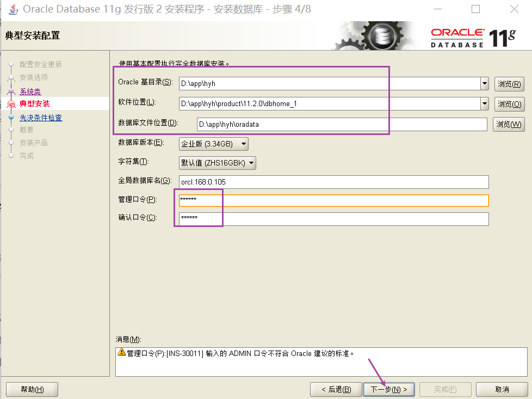
Task: Click the Java icon in title bar
Action: click(x=13, y=9)
